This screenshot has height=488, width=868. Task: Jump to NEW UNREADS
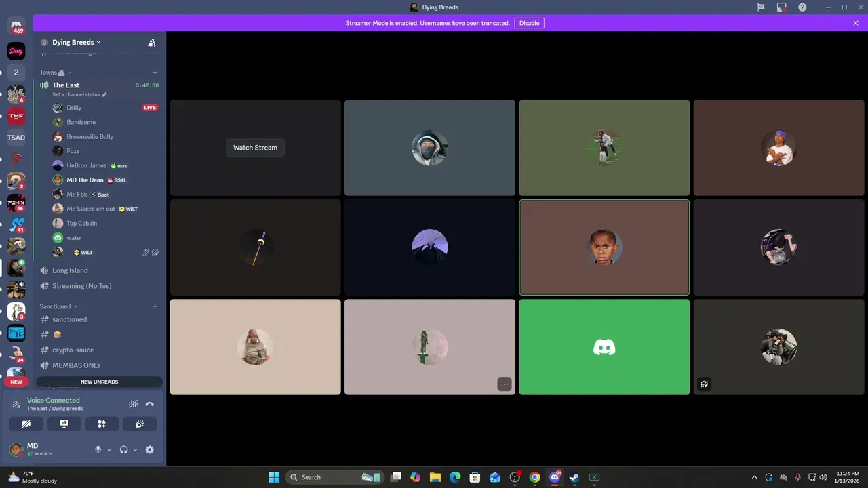pos(99,382)
